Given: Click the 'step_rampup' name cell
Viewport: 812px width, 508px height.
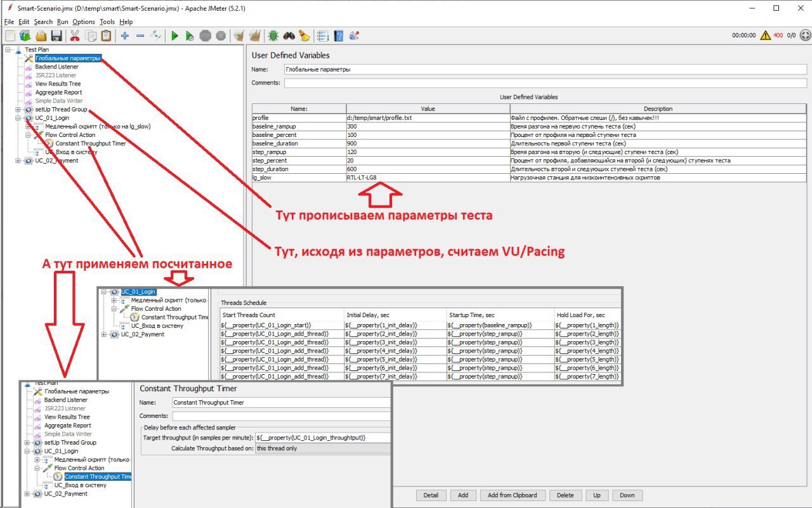Looking at the screenshot, I should [x=299, y=152].
